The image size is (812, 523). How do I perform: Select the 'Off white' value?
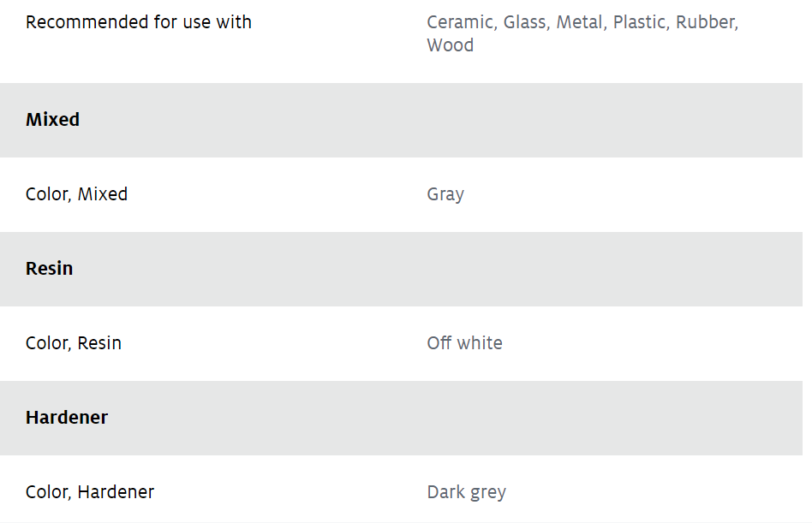click(x=464, y=343)
